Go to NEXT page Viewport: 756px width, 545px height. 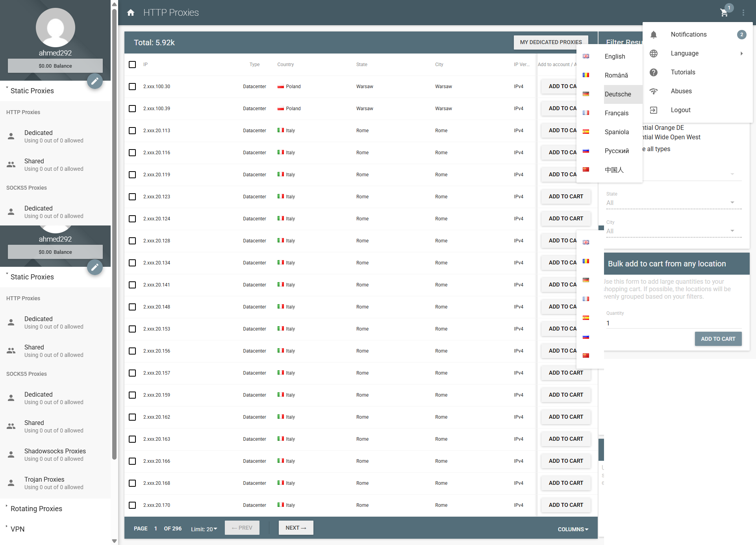point(296,528)
